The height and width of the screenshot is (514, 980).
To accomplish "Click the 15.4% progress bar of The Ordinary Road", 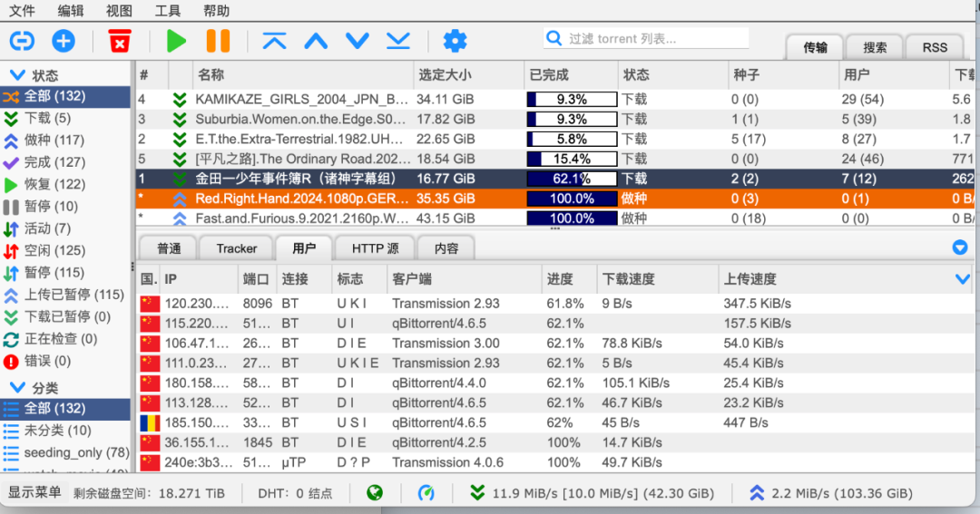I will [572, 159].
